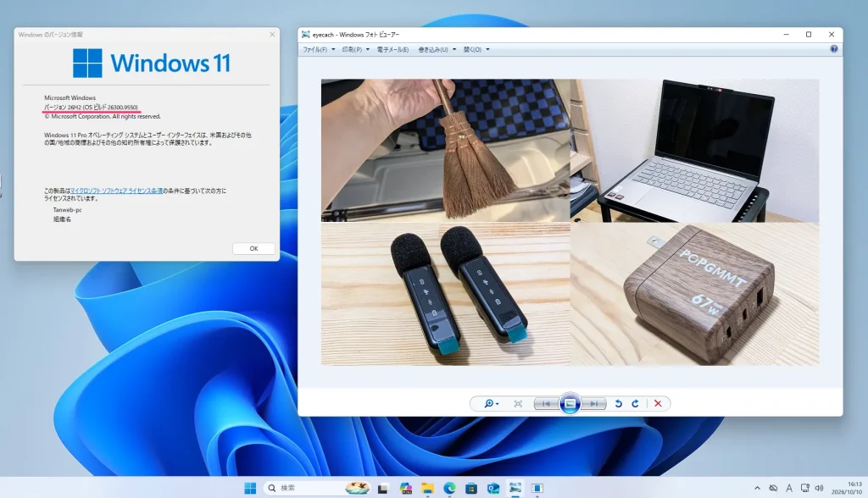Screen dimensions: 868x498
Task: Fit image to actual size
Action: coord(518,404)
